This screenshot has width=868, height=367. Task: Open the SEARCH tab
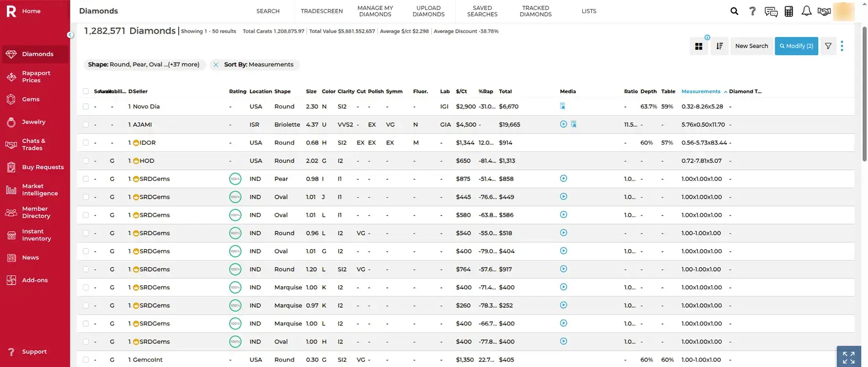(x=268, y=11)
